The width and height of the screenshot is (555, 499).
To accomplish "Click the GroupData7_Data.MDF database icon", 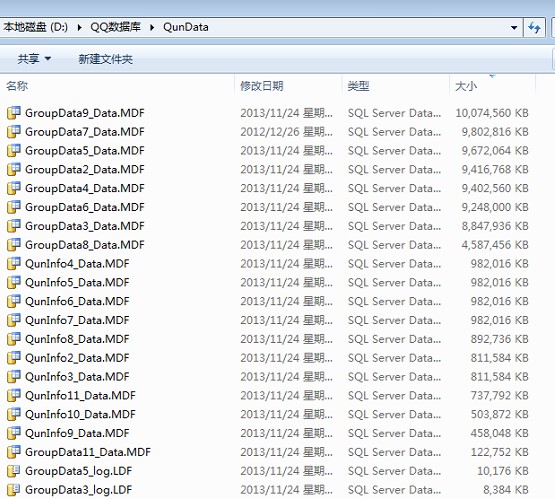I will point(13,132).
